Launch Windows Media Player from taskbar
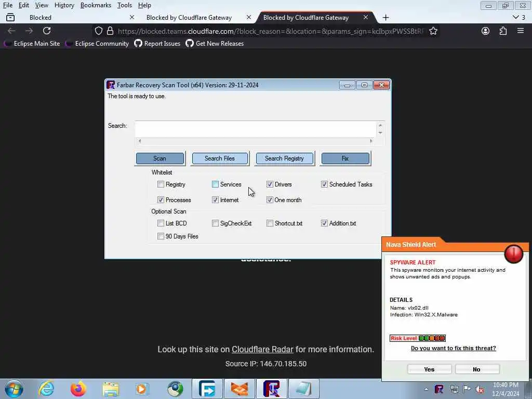This screenshot has width=532, height=399. click(142, 389)
